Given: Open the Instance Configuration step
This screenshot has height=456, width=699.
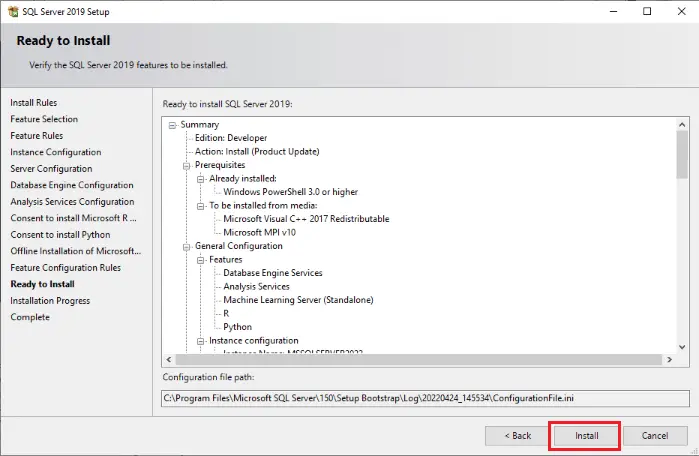Looking at the screenshot, I should tap(56, 152).
